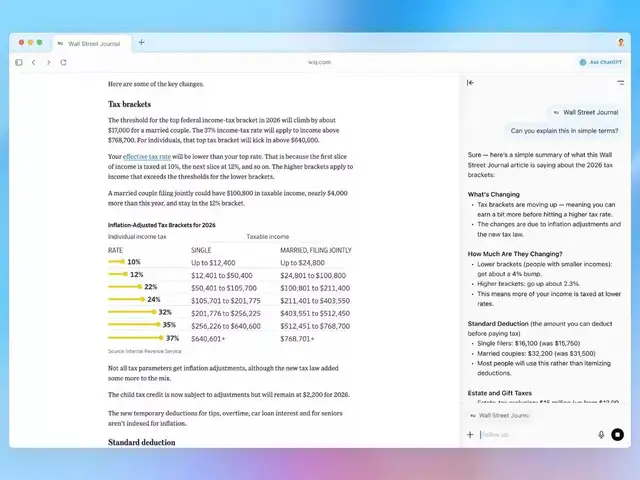Click the plus attachment icon in chat

click(x=470, y=435)
